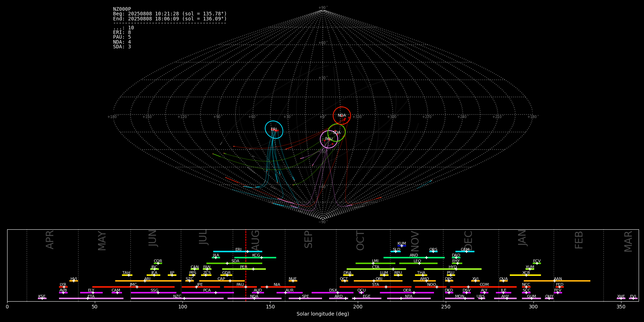
Task: Click the JXA shower label in timeline
Action: pos(216,255)
